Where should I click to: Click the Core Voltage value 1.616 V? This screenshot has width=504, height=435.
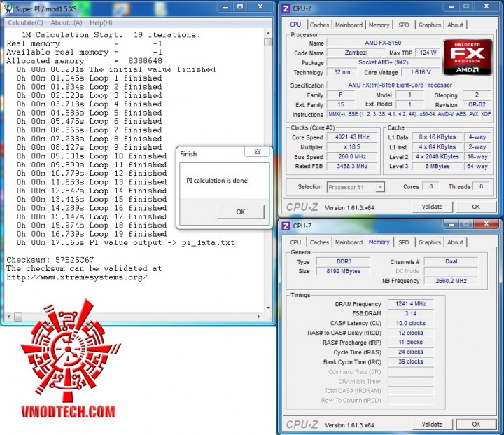point(421,72)
